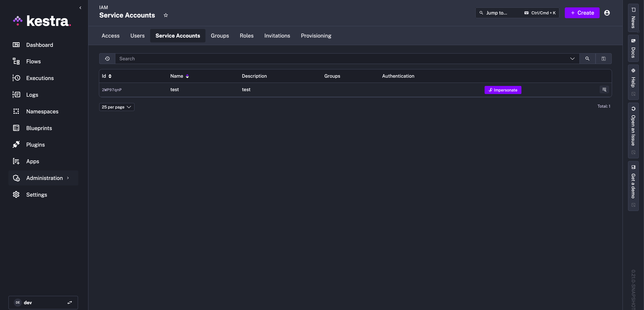
Task: Switch to the Groups tab
Action: pyautogui.click(x=220, y=36)
